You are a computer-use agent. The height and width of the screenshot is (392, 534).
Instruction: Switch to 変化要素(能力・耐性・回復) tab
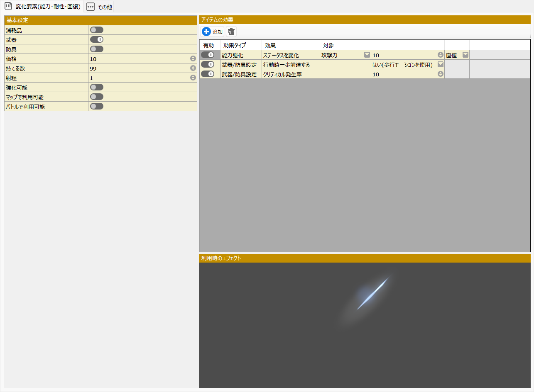43,6
